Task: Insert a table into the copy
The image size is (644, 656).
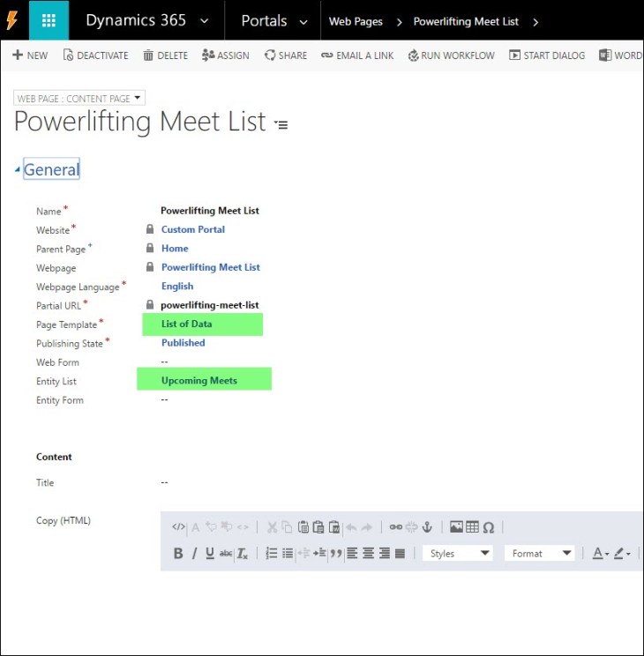Action: (x=472, y=527)
